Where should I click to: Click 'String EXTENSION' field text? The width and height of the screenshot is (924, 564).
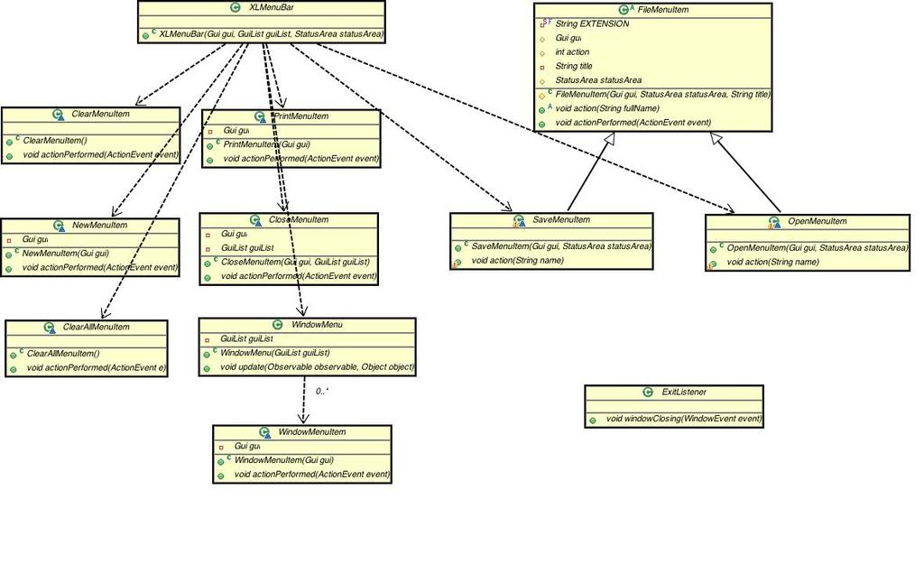(592, 24)
